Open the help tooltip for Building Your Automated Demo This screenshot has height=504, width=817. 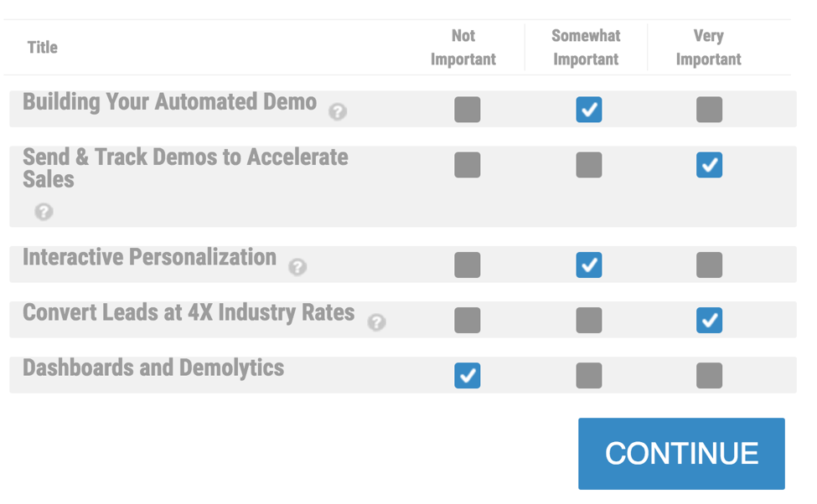coord(338,111)
